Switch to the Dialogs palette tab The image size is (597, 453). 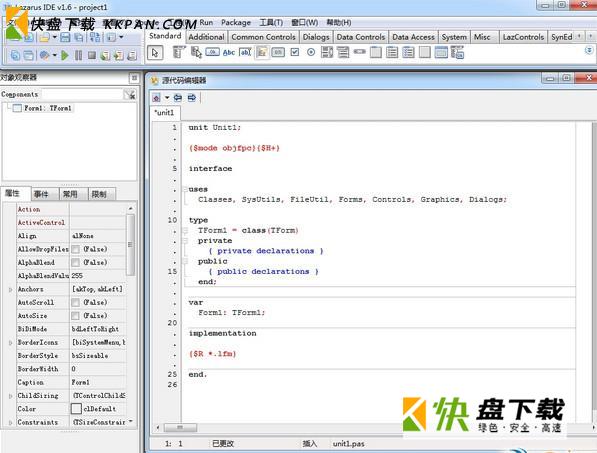tap(316, 37)
